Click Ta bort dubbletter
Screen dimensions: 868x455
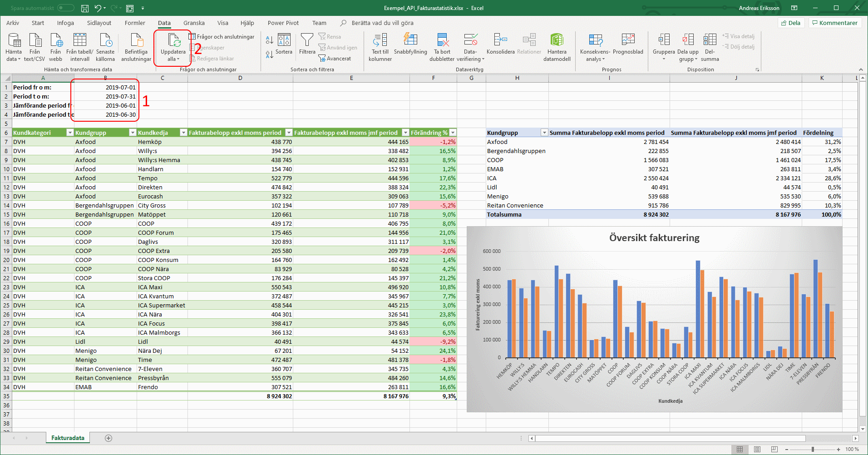tap(442, 47)
